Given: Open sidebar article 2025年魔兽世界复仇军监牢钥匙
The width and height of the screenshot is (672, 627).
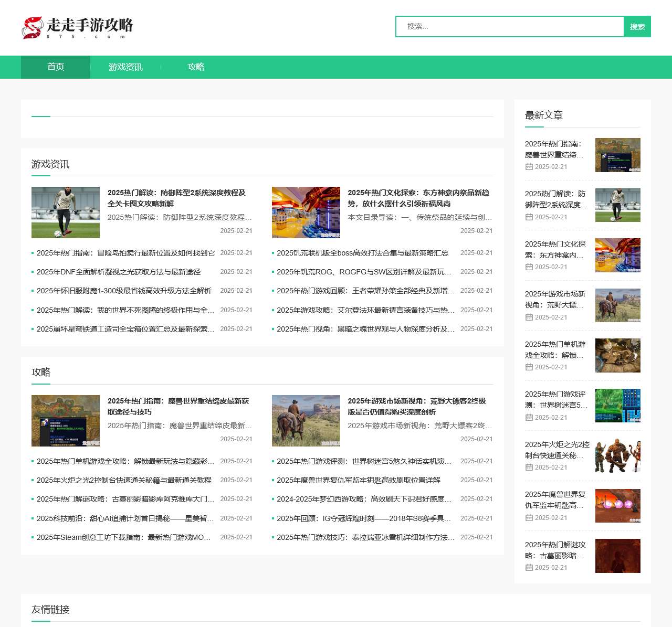Looking at the screenshot, I should (x=555, y=500).
